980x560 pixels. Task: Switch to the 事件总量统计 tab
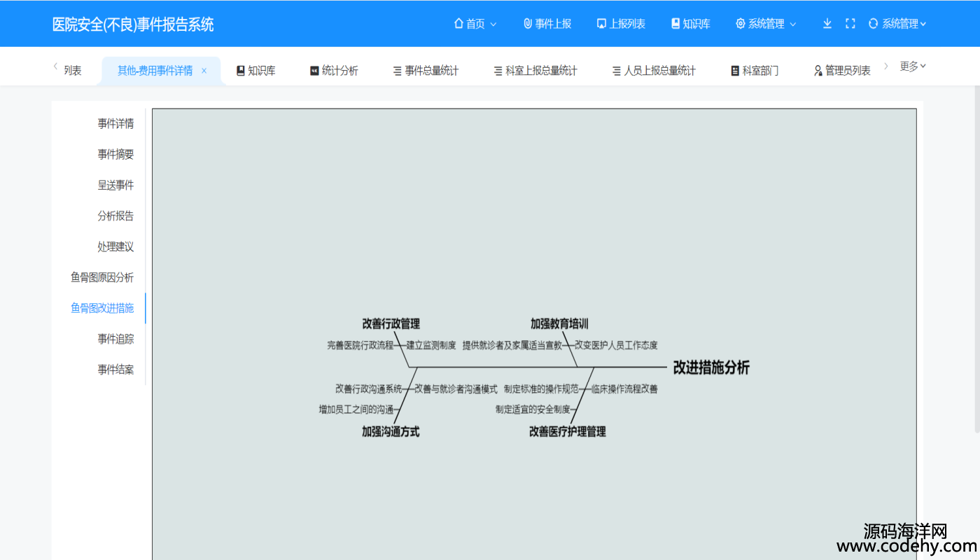click(x=426, y=71)
